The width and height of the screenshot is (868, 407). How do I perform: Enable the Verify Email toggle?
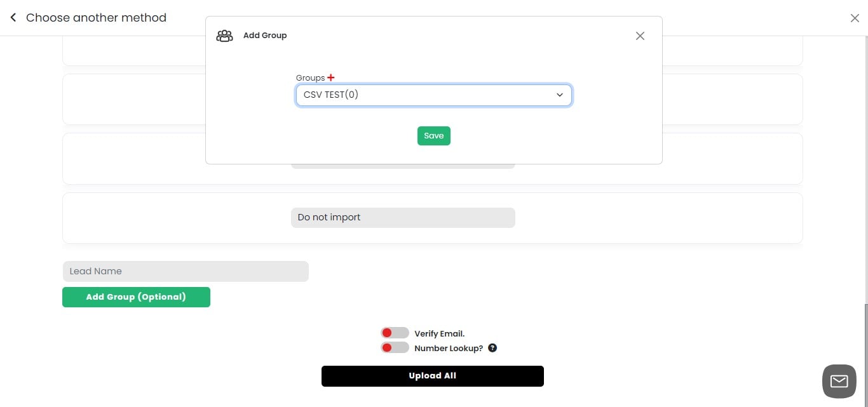(395, 332)
